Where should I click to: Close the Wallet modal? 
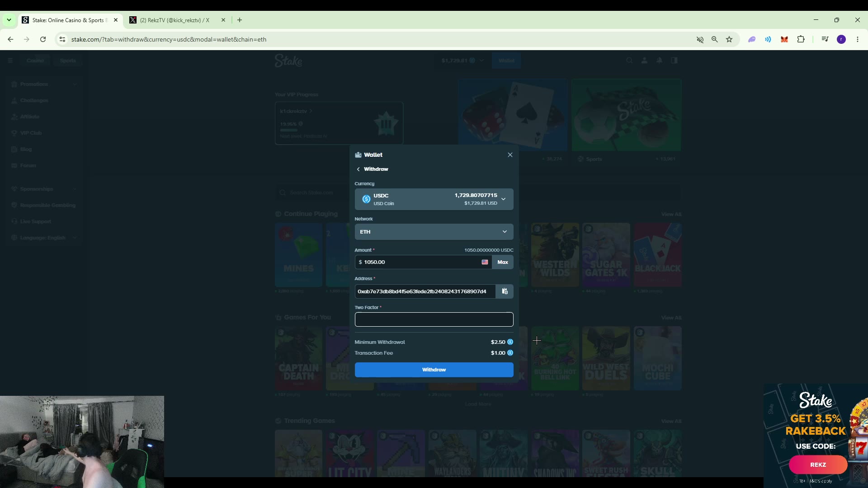[510, 155]
